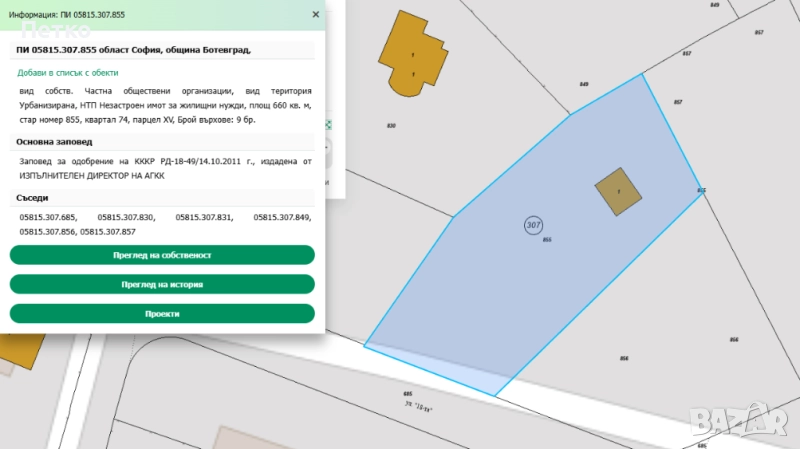Close the Информация parcel info panel
The image size is (800, 449).
(x=315, y=14)
